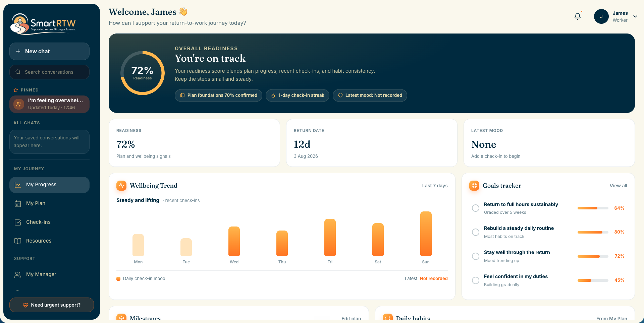Click the Search conversations field
This screenshot has width=644, height=323.
tap(49, 72)
